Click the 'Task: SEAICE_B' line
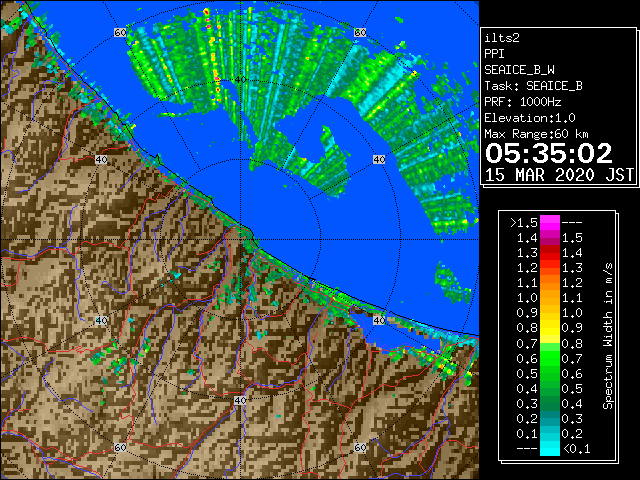The width and height of the screenshot is (640, 480). tap(533, 86)
